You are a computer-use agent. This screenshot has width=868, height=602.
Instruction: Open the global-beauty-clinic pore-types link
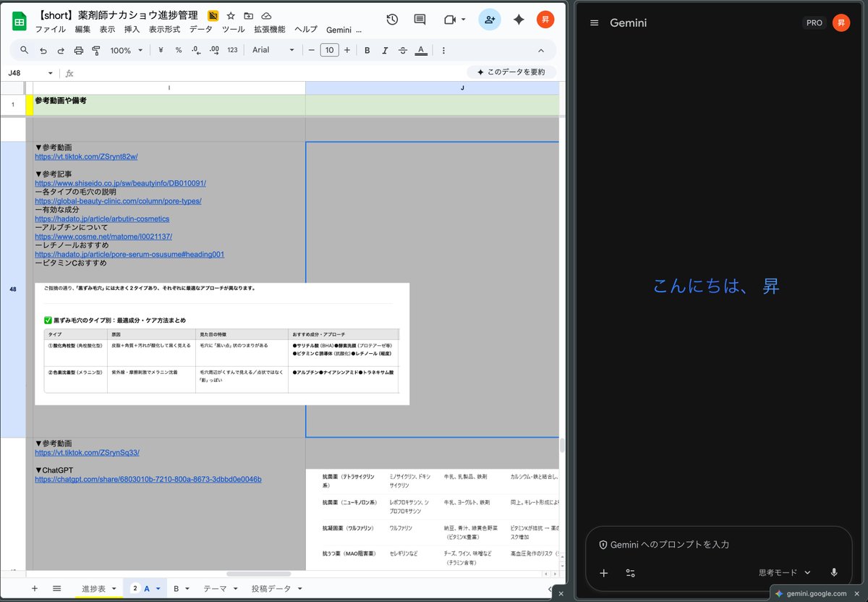tap(118, 201)
